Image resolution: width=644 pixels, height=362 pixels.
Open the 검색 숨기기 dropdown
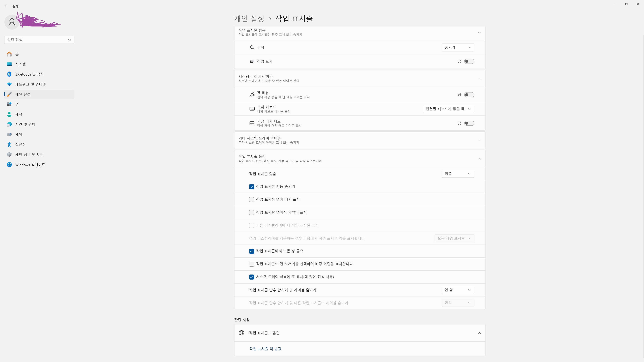458,47
